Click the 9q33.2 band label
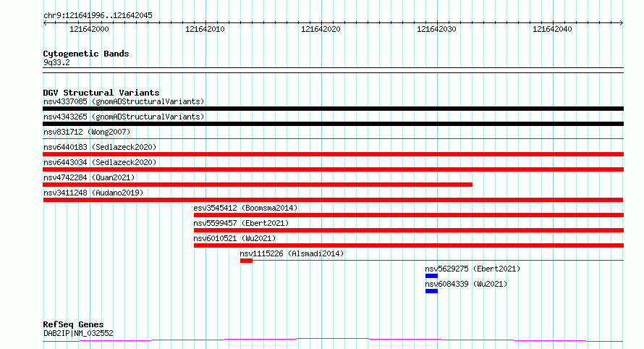This screenshot has height=349, width=644. point(56,62)
